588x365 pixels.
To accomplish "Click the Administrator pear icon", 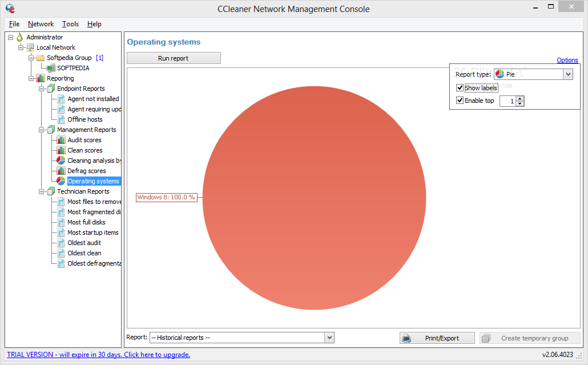I will click(20, 37).
